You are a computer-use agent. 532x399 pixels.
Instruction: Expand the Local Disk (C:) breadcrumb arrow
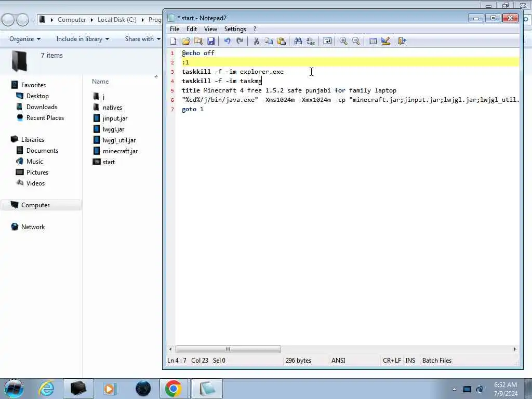click(x=142, y=20)
